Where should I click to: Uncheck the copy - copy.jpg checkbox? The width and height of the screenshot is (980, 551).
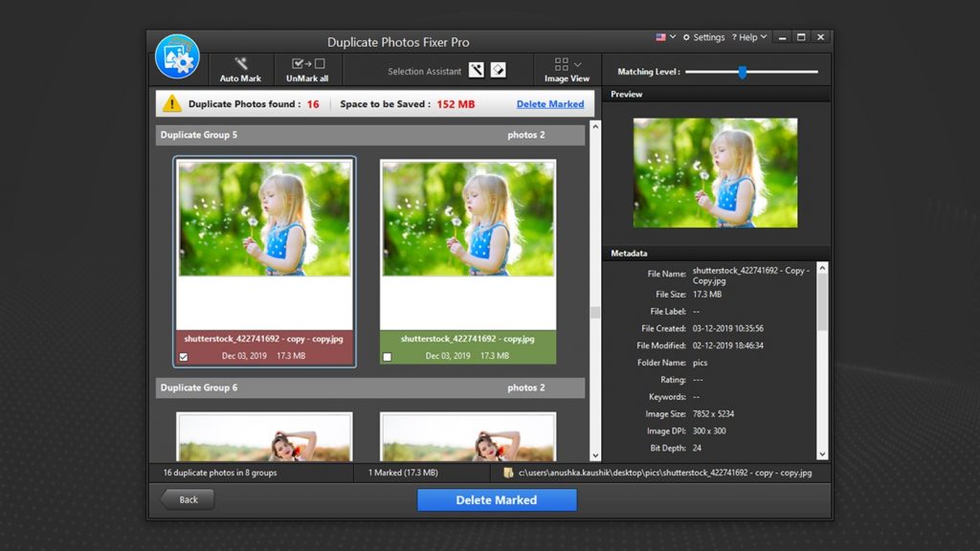184,358
